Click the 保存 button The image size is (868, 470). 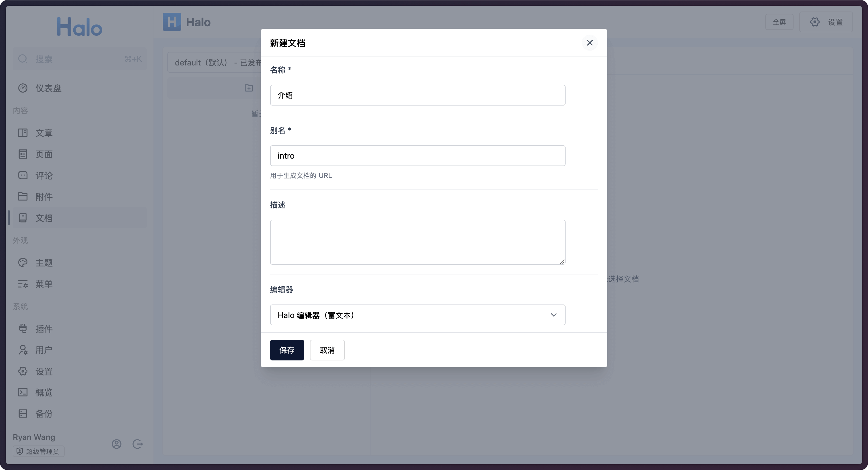tap(287, 350)
